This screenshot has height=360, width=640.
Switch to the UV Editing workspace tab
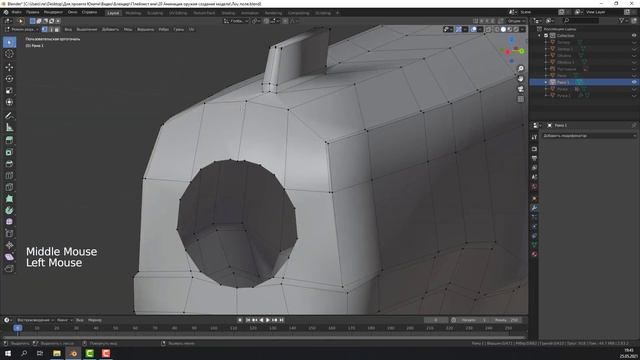coord(178,13)
